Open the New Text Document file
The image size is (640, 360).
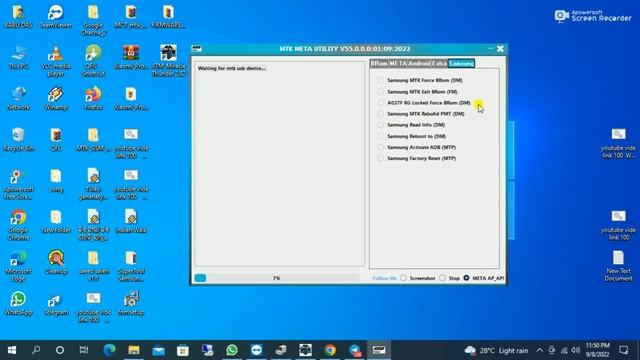[x=618, y=266]
